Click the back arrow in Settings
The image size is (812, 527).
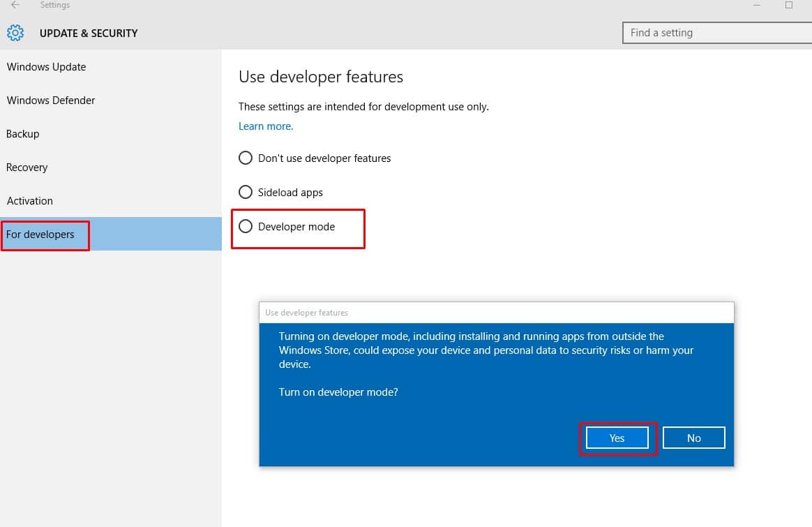pos(15,5)
